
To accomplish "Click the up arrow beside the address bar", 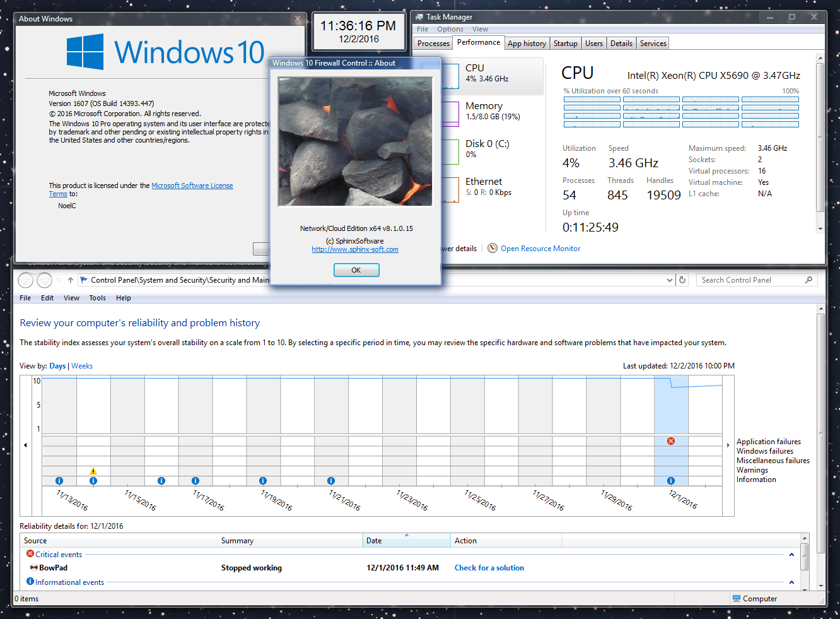I will pos(71,280).
